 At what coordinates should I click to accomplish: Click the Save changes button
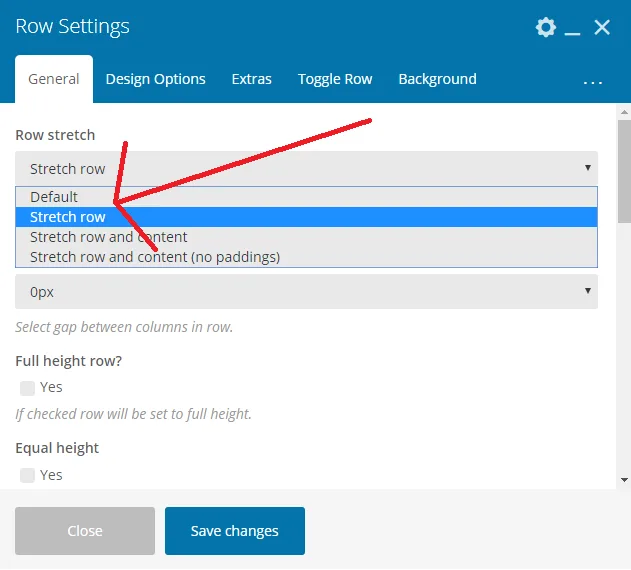(x=235, y=531)
